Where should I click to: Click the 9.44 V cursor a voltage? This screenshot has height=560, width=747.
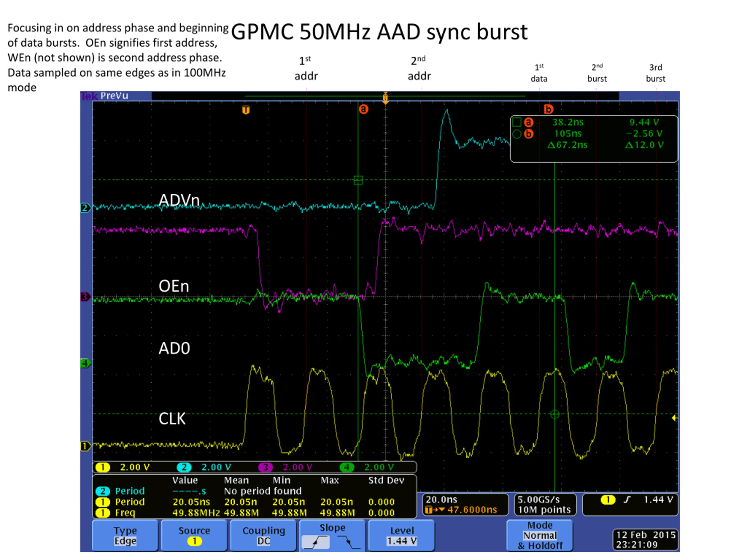[644, 122]
